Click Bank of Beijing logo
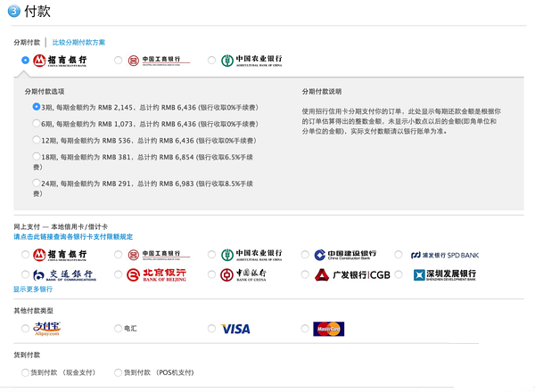This screenshot has height=392, width=535. click(156, 274)
